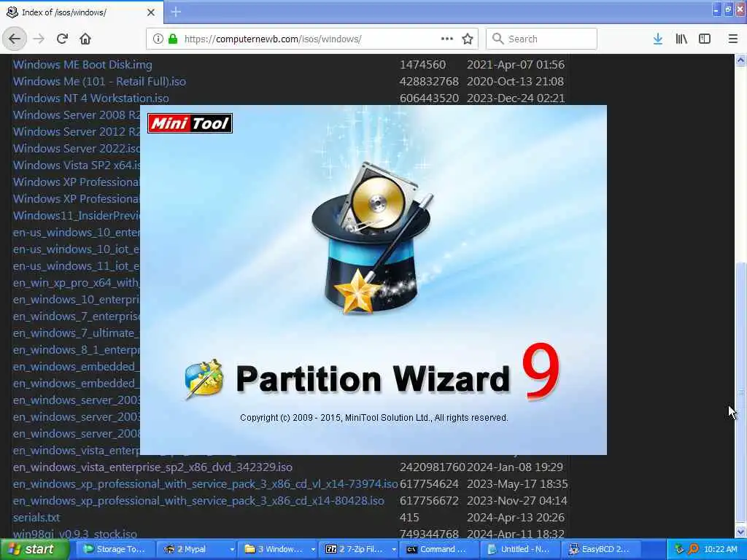Expand Mypal taskbar group dropdown arrow
This screenshot has height=560, width=747.
point(232,549)
